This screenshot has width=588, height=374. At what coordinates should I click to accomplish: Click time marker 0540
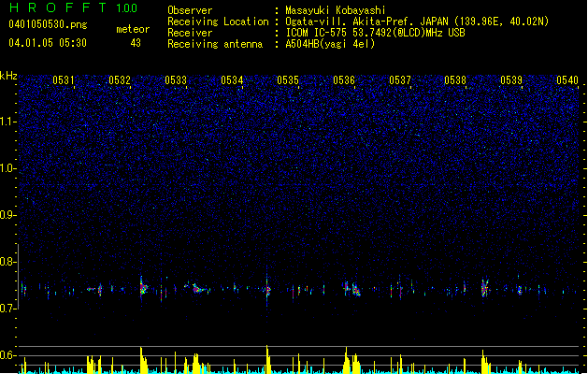[x=567, y=80]
